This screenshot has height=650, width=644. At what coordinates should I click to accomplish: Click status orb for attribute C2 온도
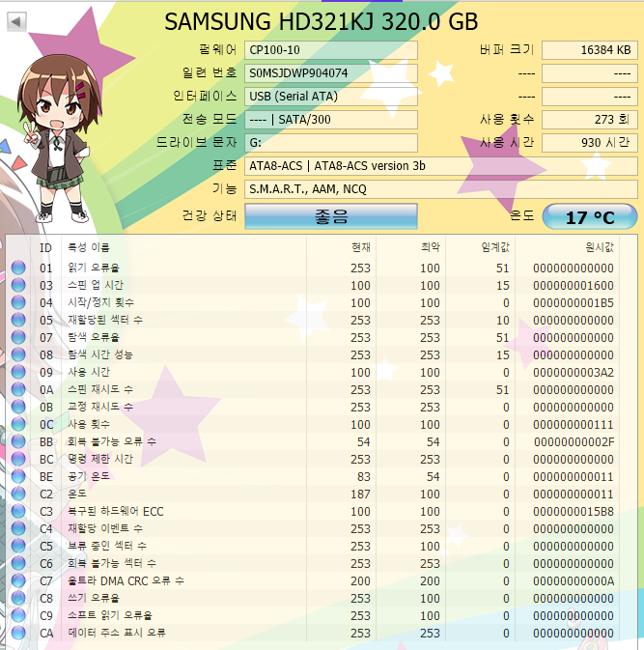point(18,495)
